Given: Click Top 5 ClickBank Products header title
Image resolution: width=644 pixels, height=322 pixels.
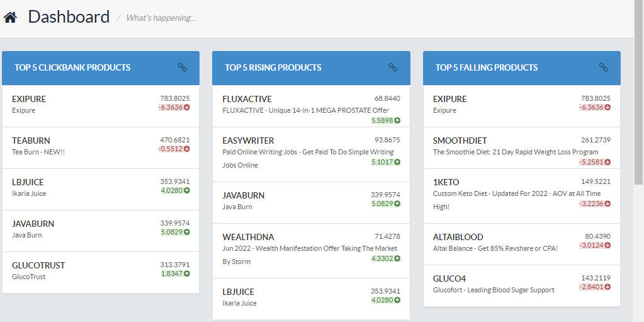Looking at the screenshot, I should pos(72,67).
